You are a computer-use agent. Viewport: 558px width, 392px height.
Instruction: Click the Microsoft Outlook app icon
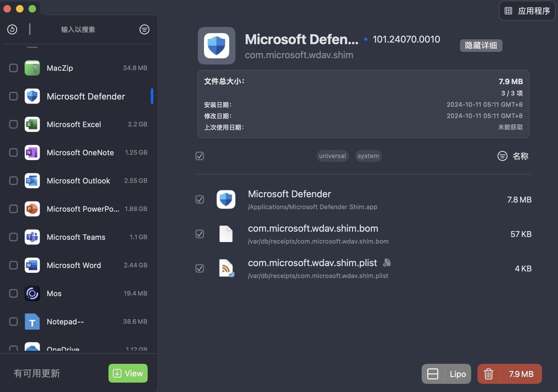click(x=32, y=181)
